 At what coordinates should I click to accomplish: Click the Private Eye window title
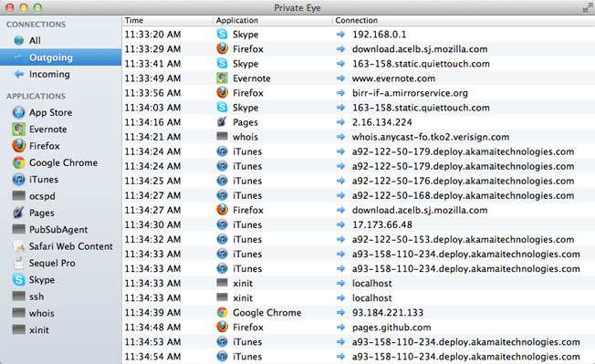(x=297, y=7)
